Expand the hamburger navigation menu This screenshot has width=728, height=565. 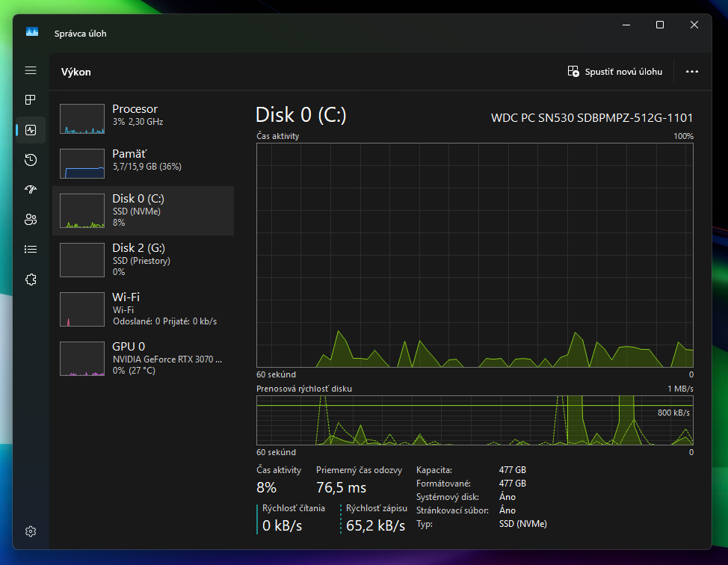(31, 70)
